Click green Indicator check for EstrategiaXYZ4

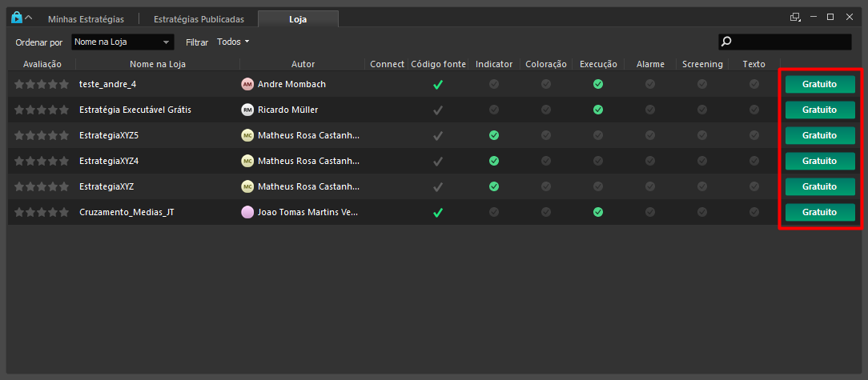click(x=494, y=161)
